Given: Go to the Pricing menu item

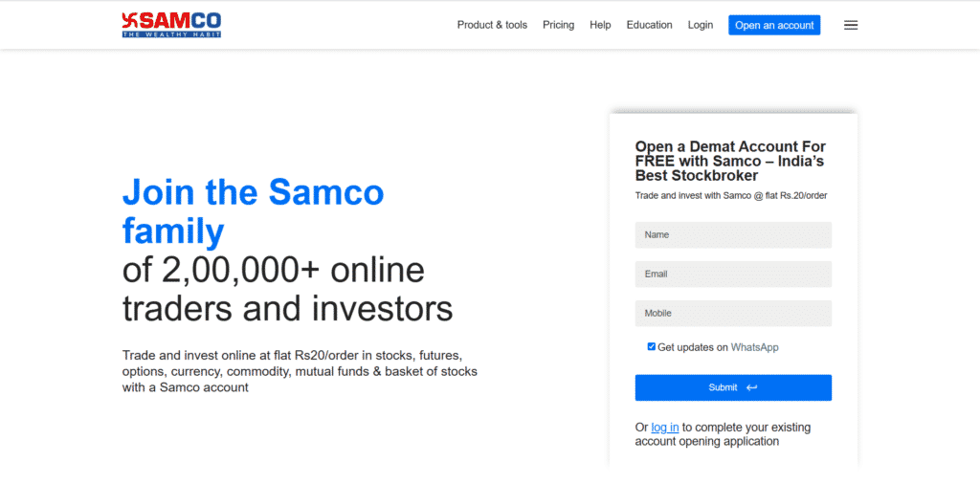Looking at the screenshot, I should coord(558,25).
